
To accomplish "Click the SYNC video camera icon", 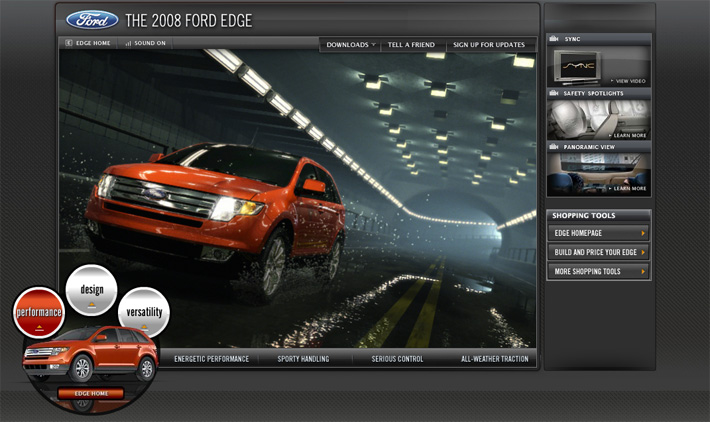I will tap(555, 39).
